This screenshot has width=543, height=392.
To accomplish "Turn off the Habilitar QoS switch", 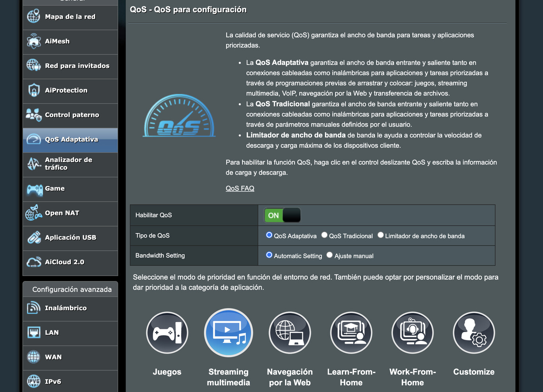I will pyautogui.click(x=282, y=215).
